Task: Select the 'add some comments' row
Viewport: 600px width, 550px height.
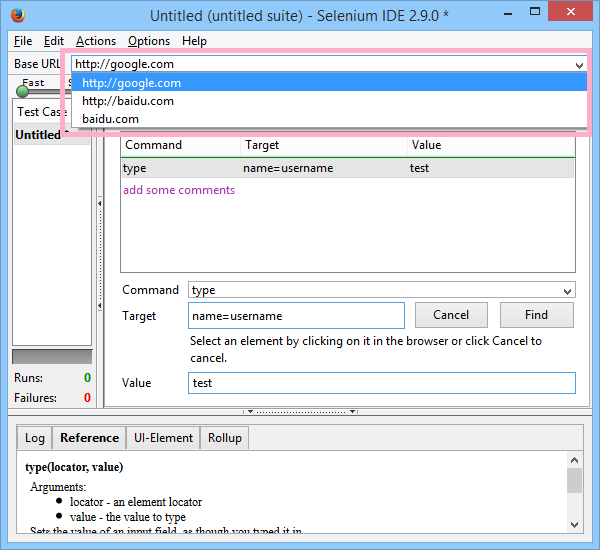Action: pos(347,190)
